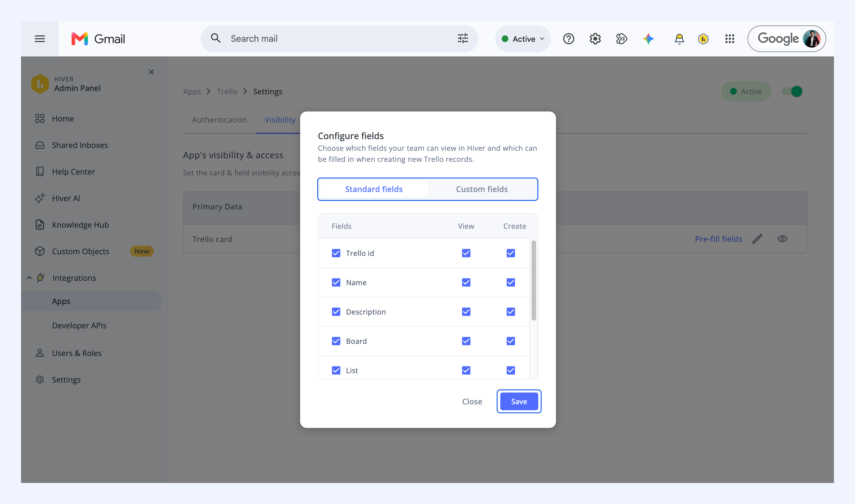Click the Pre-fill fields link

pos(718,239)
